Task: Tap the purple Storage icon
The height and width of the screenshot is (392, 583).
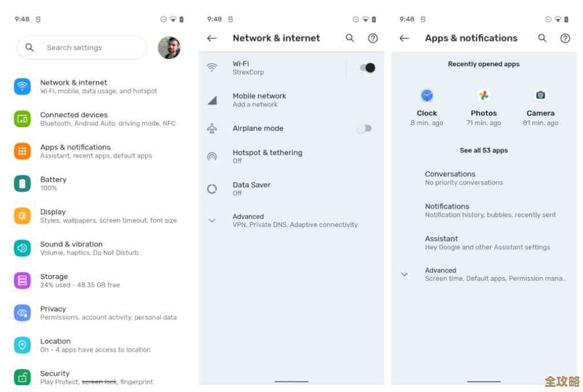Action: pos(22,280)
